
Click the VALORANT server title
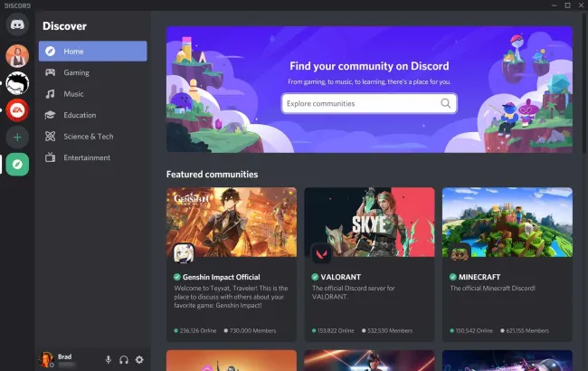(x=340, y=277)
